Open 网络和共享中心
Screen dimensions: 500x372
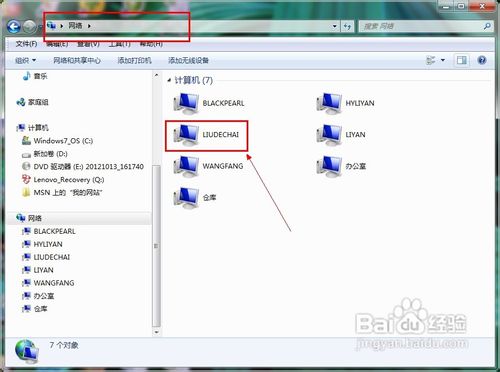[x=77, y=60]
